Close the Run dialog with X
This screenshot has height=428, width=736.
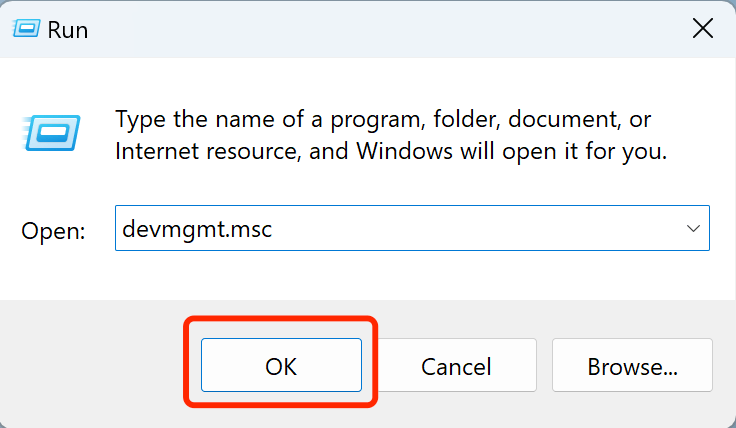[x=703, y=29]
